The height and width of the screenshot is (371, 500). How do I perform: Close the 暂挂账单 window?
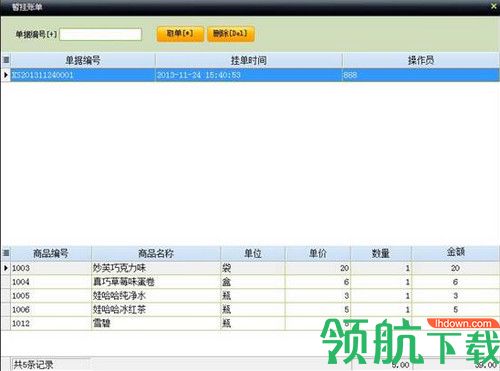pos(494,6)
